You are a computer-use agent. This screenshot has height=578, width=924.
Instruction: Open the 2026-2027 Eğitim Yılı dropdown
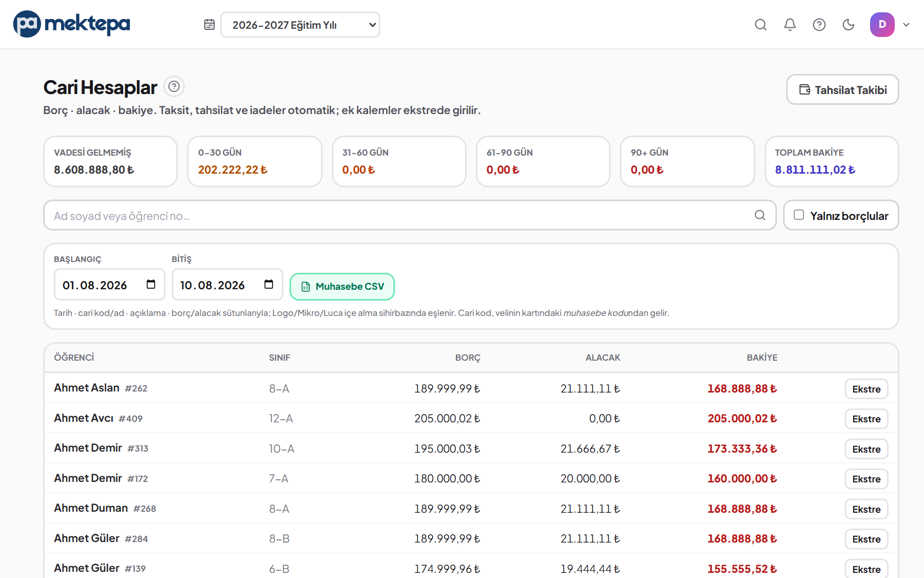pyautogui.click(x=300, y=25)
